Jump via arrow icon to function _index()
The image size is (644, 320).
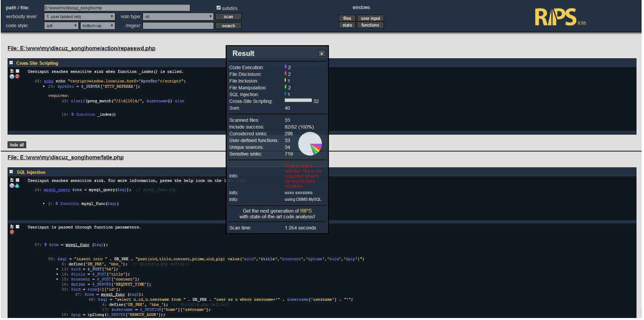point(73,114)
